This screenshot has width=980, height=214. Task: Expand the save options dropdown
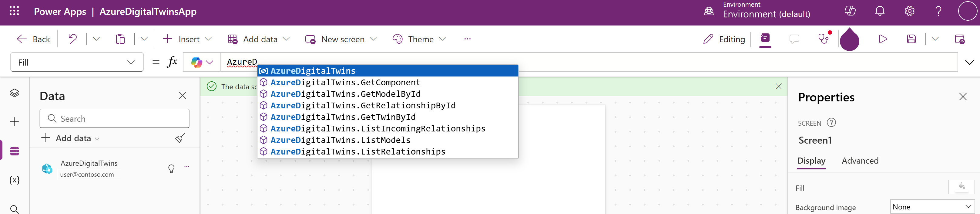tap(935, 39)
